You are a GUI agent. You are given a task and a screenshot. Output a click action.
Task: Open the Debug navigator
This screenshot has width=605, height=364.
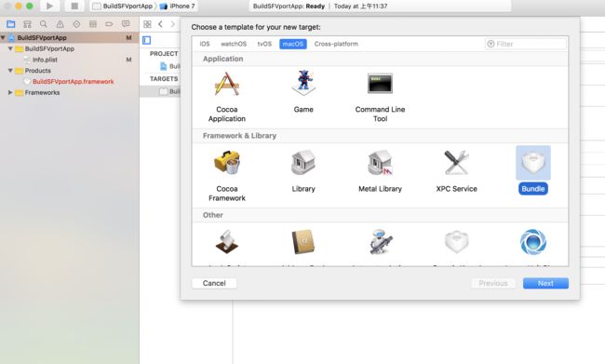tap(93, 24)
